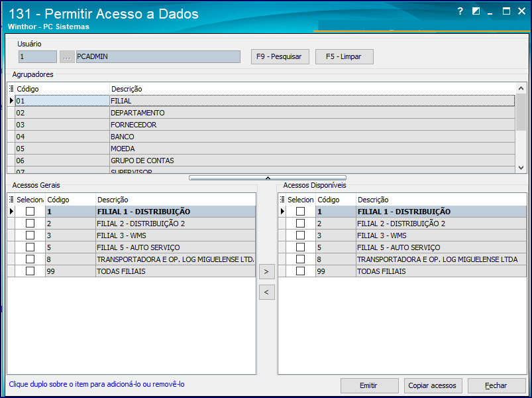Select FILIAL 3 - WMS text in Acessos Gerais
This screenshot has height=398, width=532.
coord(121,235)
